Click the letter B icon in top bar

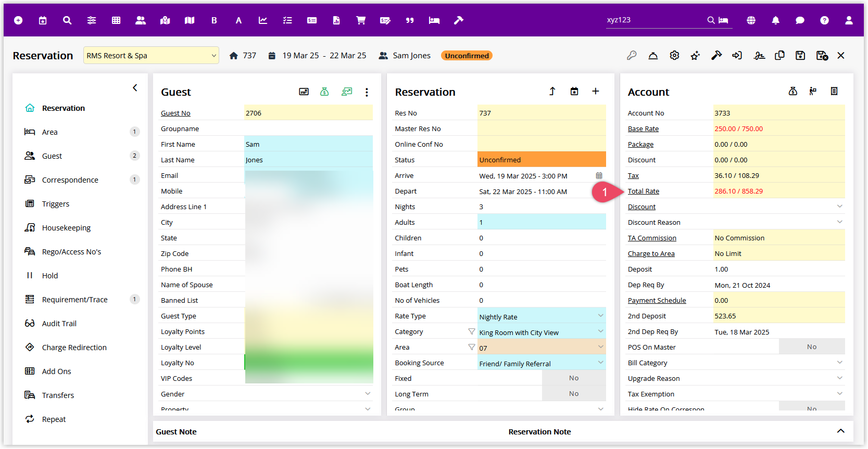(x=214, y=20)
